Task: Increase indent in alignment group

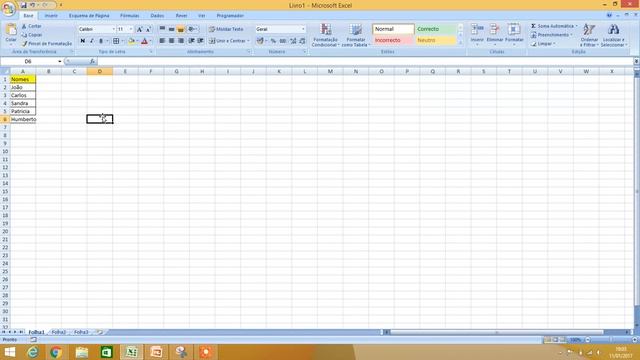Action: point(200,41)
